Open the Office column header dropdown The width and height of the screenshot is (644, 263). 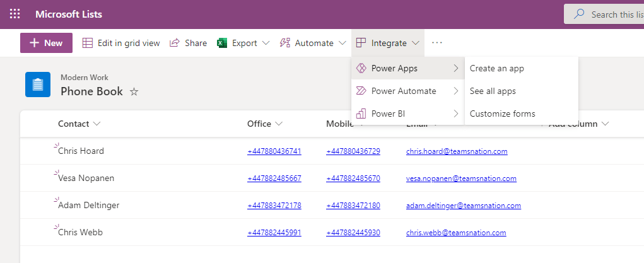pyautogui.click(x=279, y=124)
